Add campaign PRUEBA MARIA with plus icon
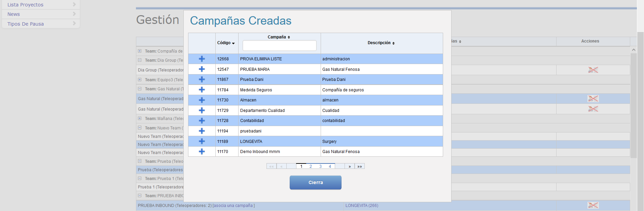The height and width of the screenshot is (211, 644). click(x=202, y=69)
